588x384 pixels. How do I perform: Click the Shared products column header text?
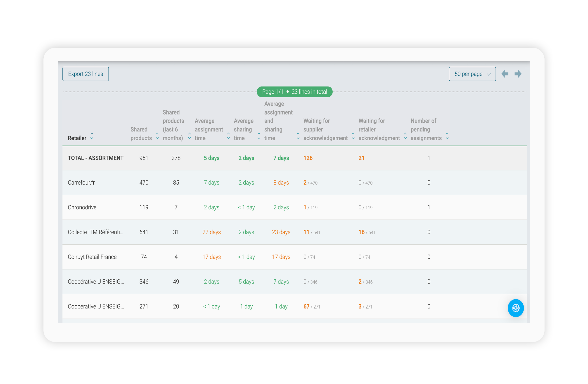[x=141, y=134]
